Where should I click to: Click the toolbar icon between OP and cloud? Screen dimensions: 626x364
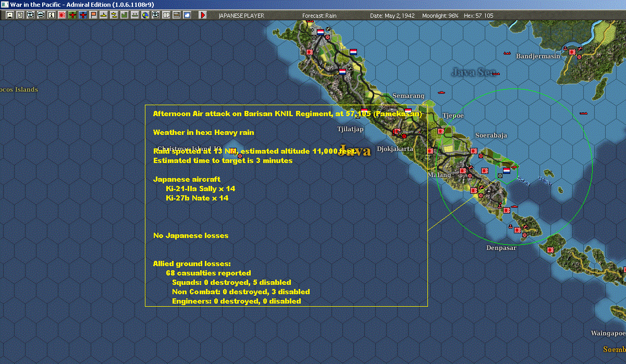(176, 15)
